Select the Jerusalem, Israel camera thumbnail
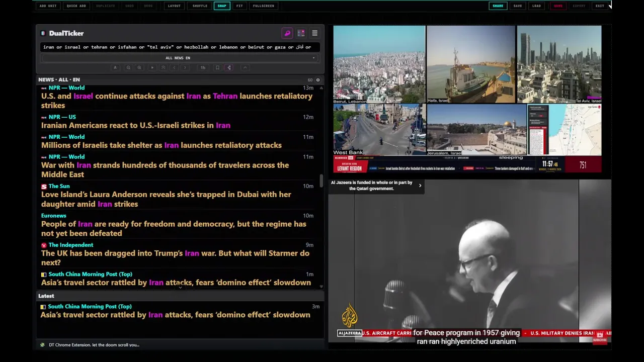The height and width of the screenshot is (362, 644). point(477,130)
